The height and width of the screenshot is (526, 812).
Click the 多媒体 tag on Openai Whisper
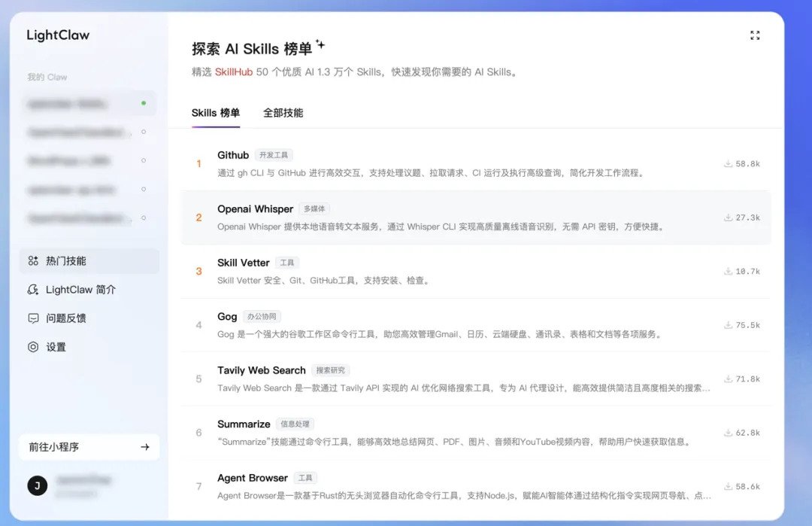314,209
